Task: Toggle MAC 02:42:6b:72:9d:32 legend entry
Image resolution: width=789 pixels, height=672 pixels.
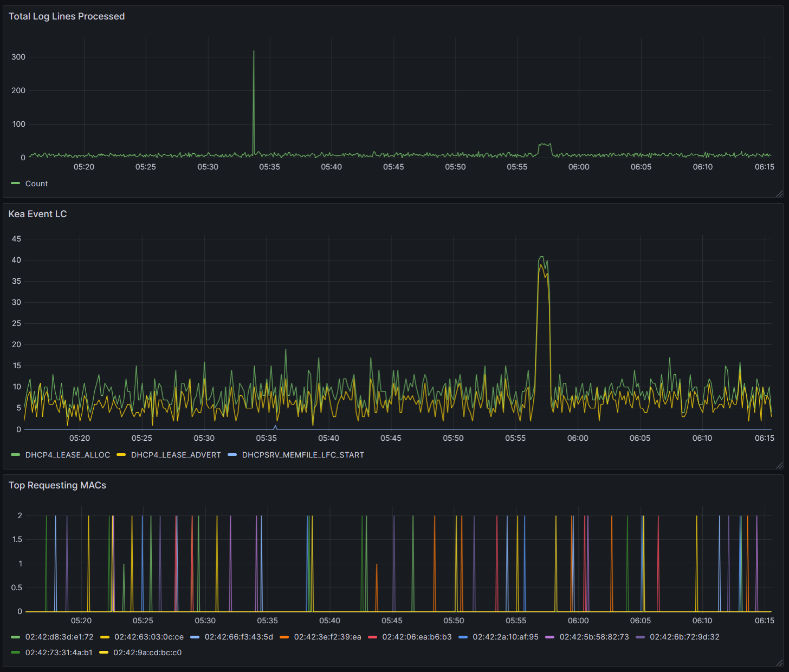Action: 684,637
